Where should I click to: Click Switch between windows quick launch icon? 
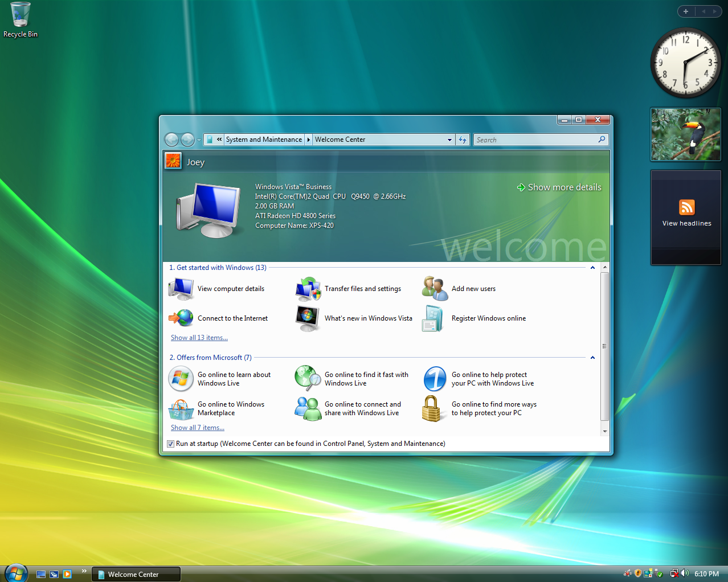coord(54,574)
